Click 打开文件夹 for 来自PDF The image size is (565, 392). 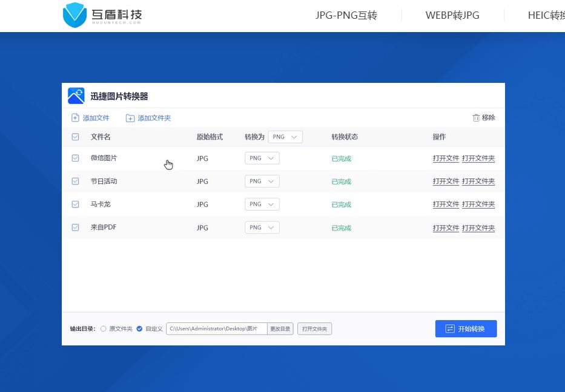[x=478, y=228]
